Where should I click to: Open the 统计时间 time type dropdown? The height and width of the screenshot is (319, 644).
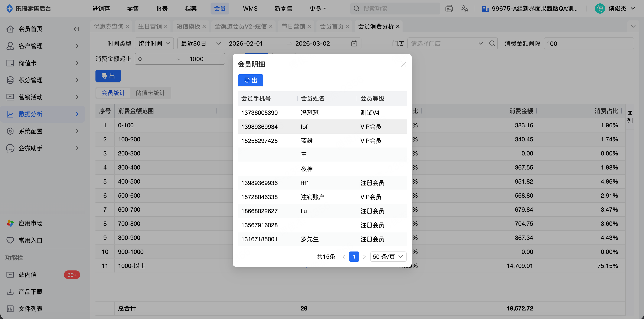click(154, 43)
